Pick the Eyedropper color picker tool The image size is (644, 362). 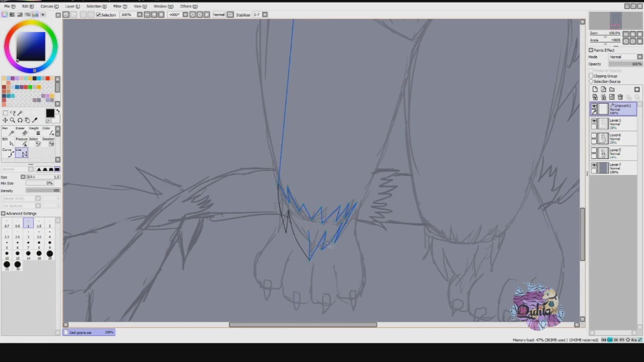[x=35, y=120]
